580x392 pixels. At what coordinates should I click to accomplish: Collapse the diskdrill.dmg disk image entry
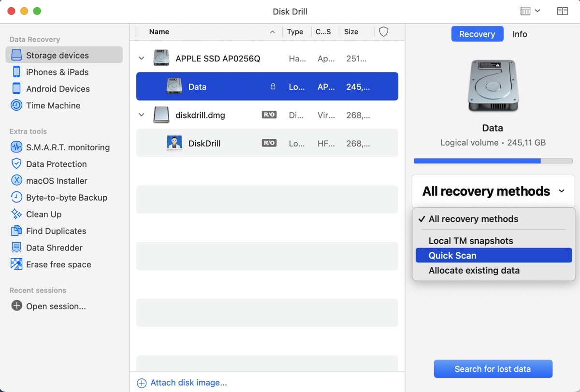(x=141, y=115)
